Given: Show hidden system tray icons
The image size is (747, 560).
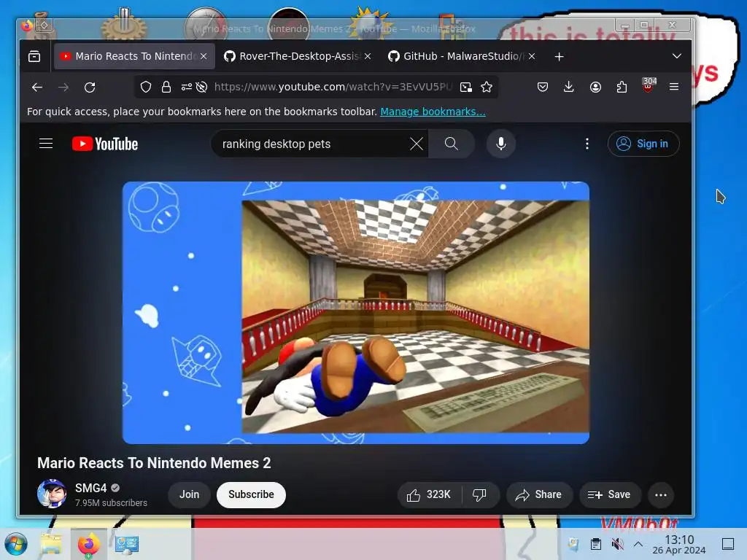Looking at the screenshot, I should coord(638,544).
